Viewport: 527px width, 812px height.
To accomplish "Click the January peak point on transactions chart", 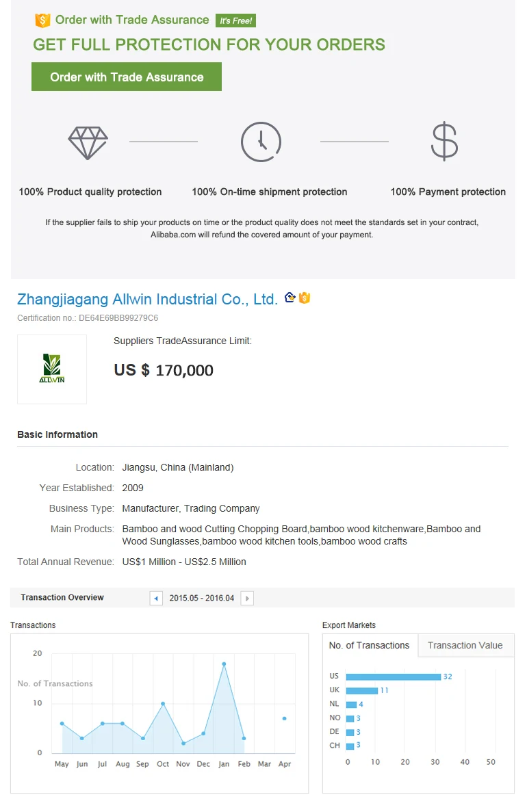I will pos(224,664).
